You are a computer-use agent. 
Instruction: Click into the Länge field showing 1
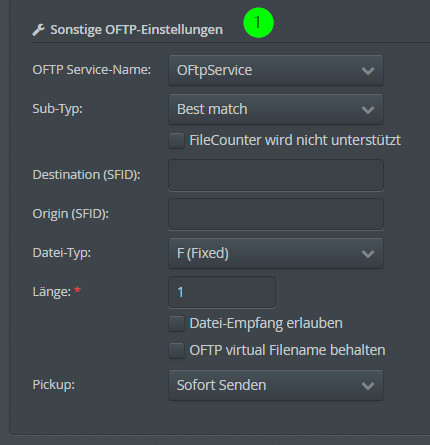[x=222, y=292]
